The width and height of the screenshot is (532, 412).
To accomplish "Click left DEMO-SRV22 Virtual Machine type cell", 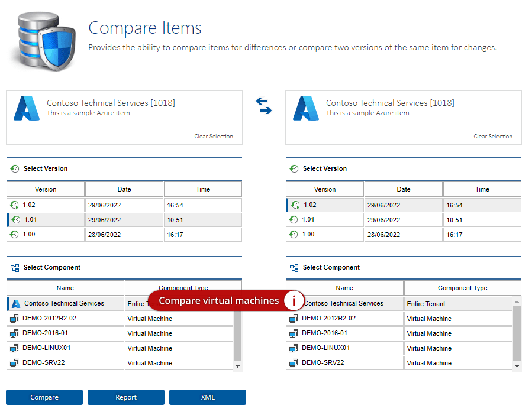I will [179, 363].
